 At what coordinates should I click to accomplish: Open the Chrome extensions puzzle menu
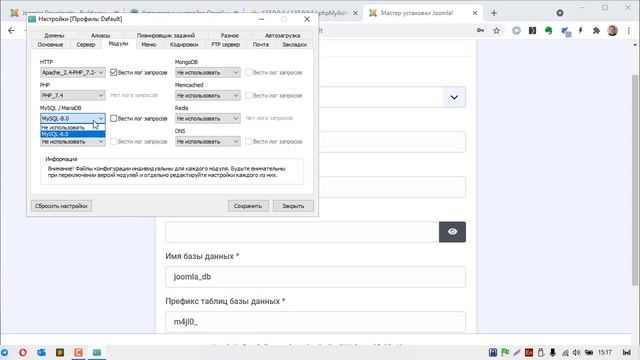[x=596, y=31]
